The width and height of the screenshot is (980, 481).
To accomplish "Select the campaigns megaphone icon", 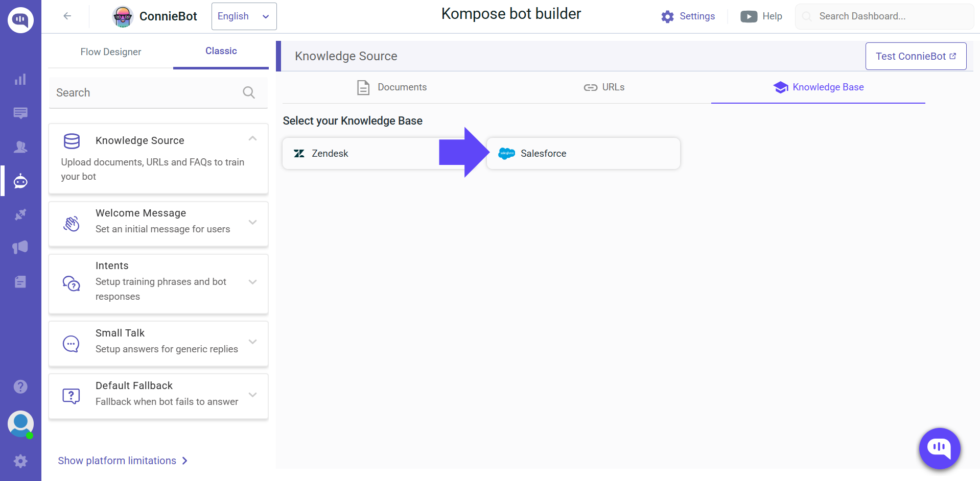I will point(20,247).
